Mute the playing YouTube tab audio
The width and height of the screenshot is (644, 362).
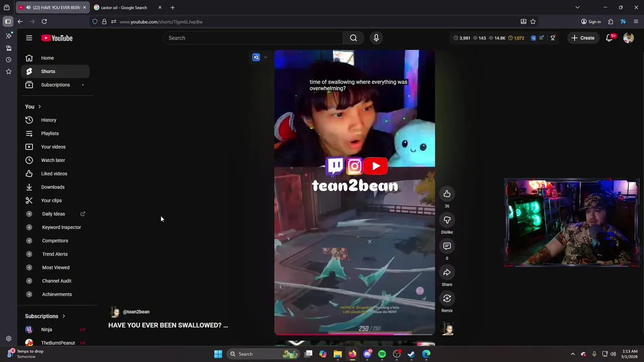(28, 8)
